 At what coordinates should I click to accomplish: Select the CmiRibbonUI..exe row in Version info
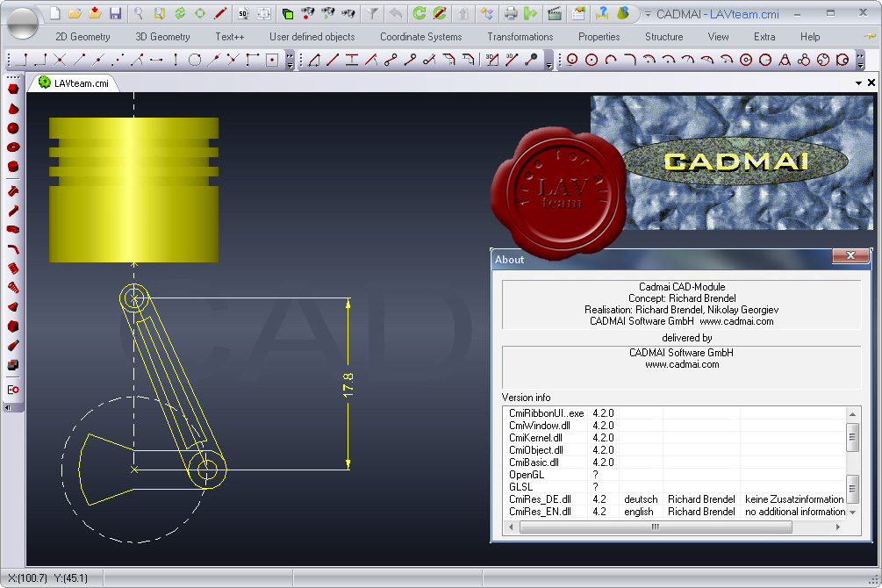tap(674, 413)
